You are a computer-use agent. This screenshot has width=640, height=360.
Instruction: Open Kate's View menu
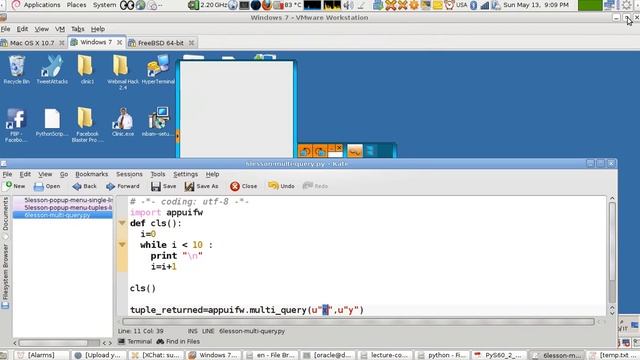tap(45, 174)
